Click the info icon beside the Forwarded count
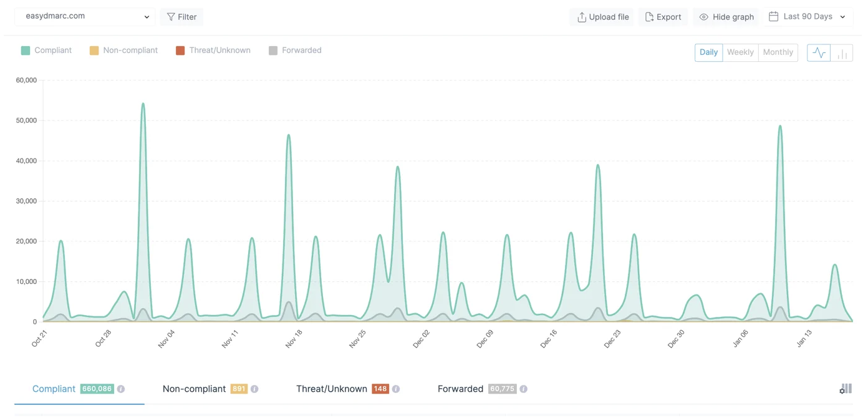 523,389
